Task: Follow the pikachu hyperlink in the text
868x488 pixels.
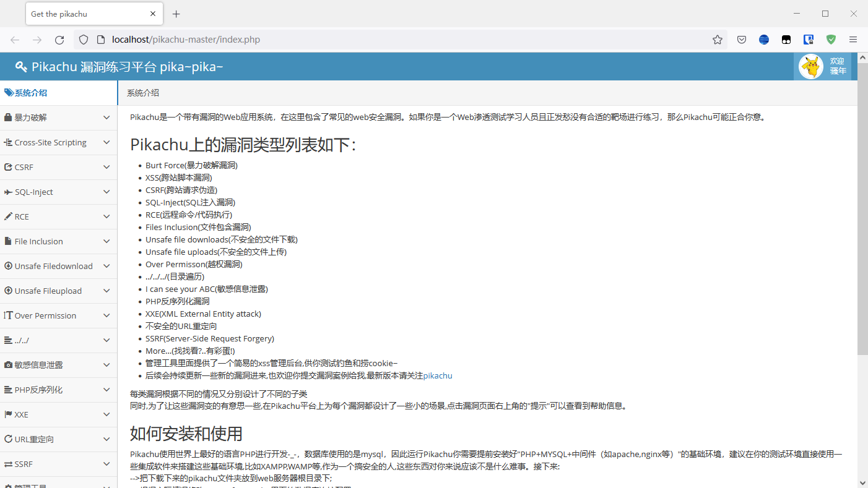Action: (x=438, y=375)
